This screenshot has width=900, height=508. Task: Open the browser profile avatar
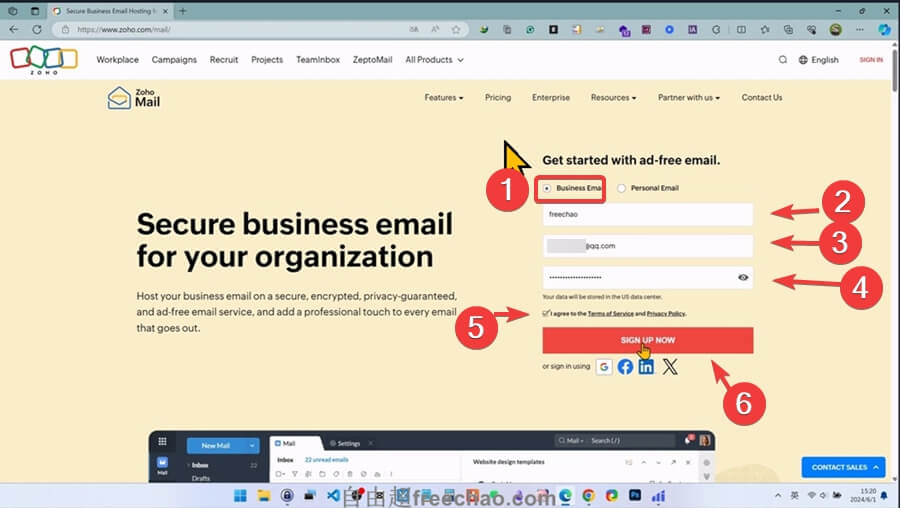tap(835, 29)
